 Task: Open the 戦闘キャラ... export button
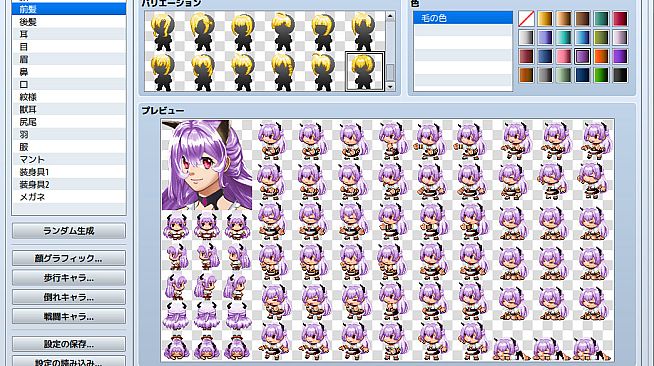pyautogui.click(x=69, y=316)
